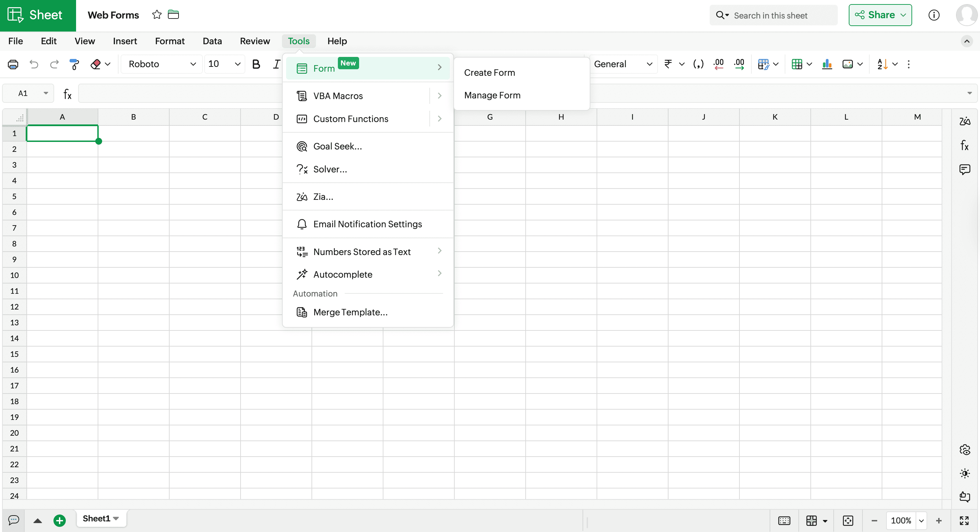980x532 pixels.
Task: Toggle italic formatting
Action: (276, 64)
